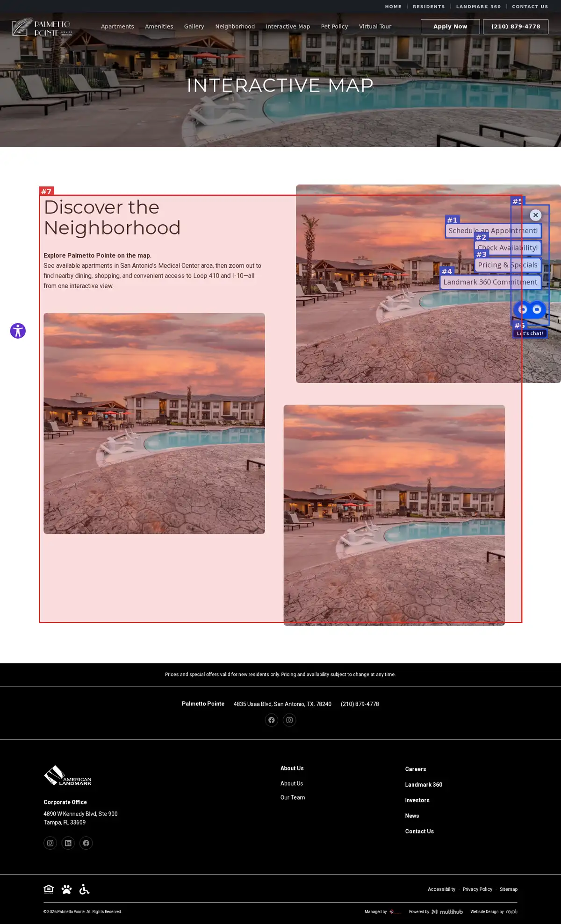Screen dimensions: 561x924
Task: Click the wheelchair accessible icon
Action: tap(85, 889)
